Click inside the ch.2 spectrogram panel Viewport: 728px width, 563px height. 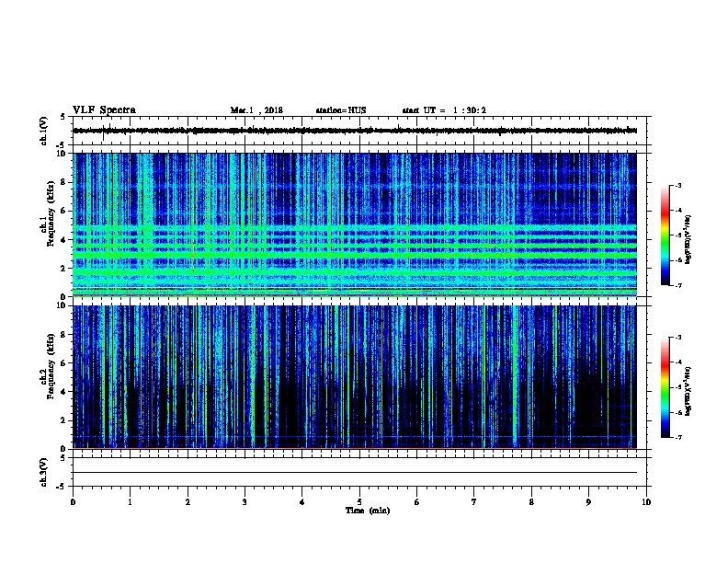pos(355,377)
